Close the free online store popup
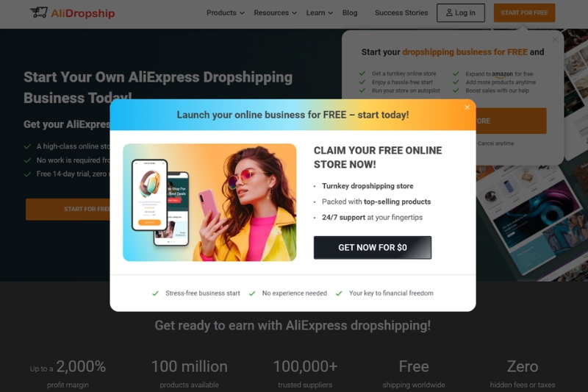588x392 pixels. point(467,107)
